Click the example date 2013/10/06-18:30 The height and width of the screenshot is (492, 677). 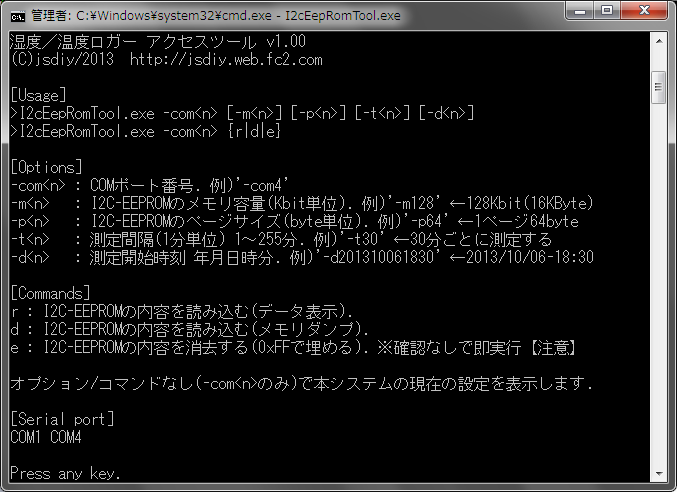coord(530,257)
